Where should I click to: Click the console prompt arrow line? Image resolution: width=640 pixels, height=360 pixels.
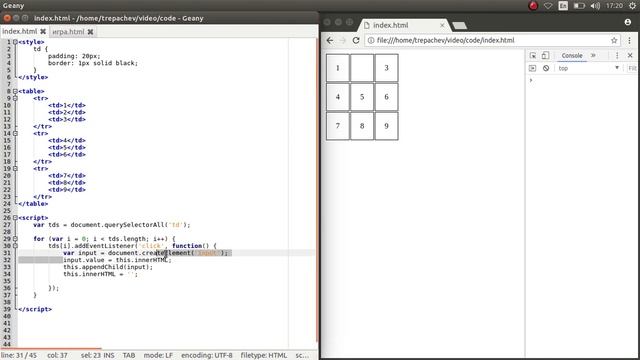(531, 80)
